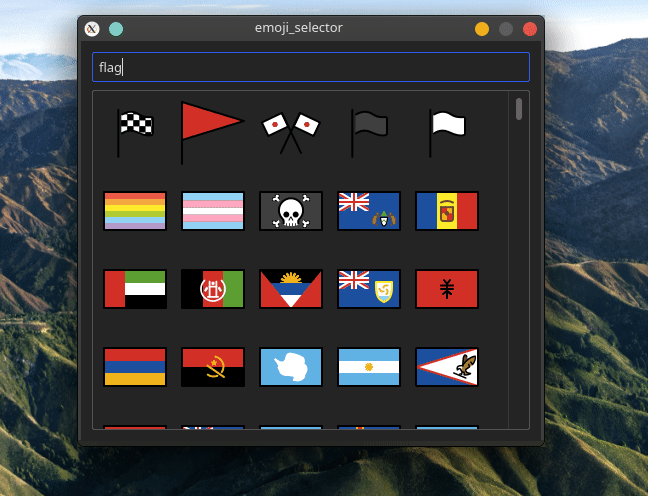This screenshot has width=648, height=496.
Task: Pick the Ascension Island flag emoji
Action: (369, 211)
